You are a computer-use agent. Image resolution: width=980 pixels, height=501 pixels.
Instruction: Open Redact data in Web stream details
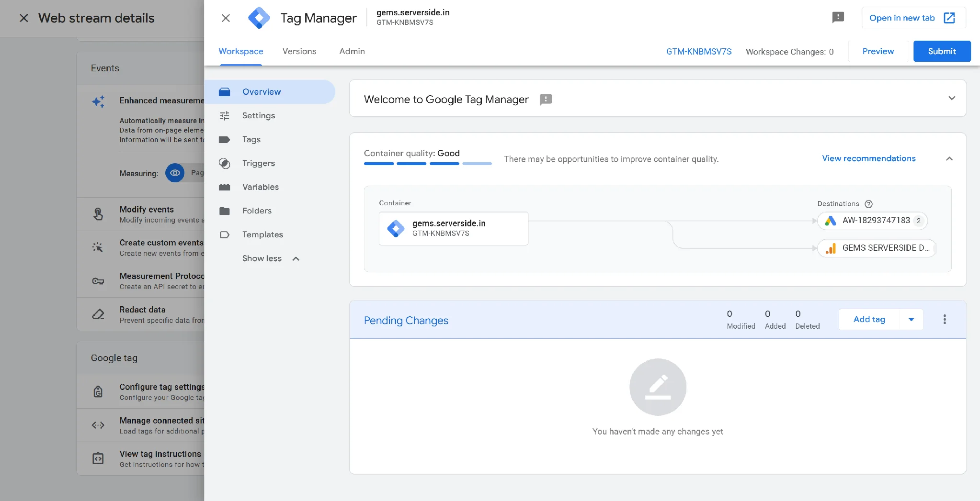pyautogui.click(x=140, y=314)
